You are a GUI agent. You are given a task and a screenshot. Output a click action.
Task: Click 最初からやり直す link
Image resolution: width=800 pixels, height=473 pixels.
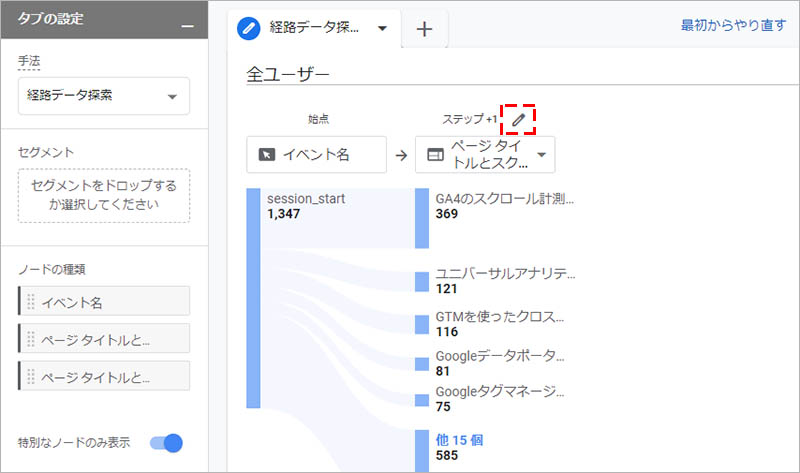(x=733, y=25)
